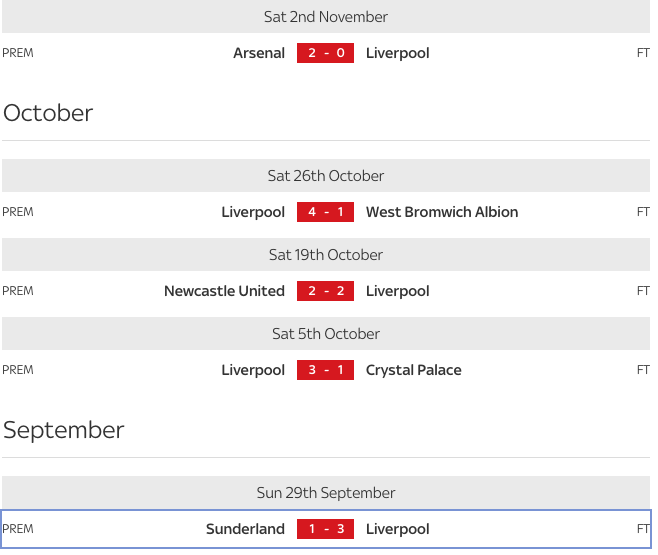This screenshot has height=555, width=658.
Task: Click the Newcastle United team name
Action: [225, 291]
